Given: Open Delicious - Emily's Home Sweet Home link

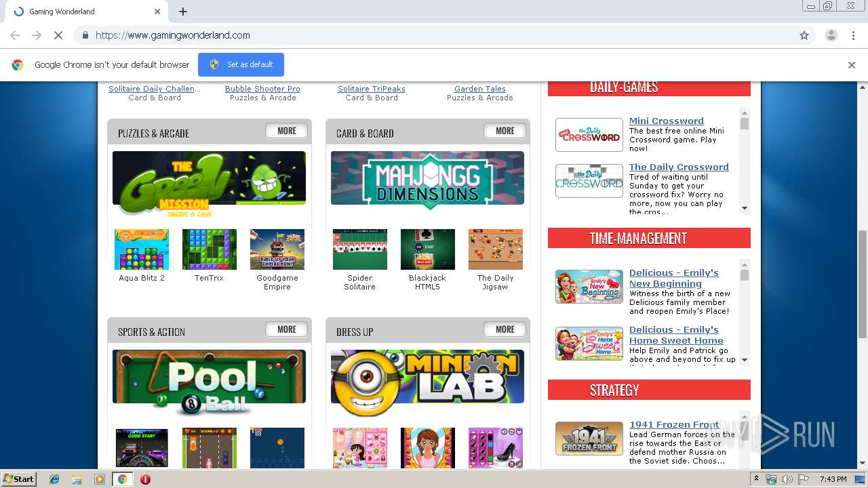Looking at the screenshot, I should (x=676, y=335).
